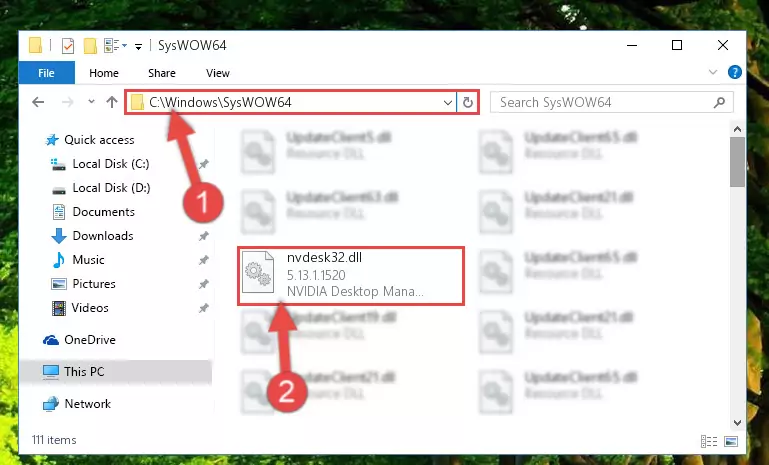Open Documents in navigation pane
The image size is (769, 465).
click(103, 212)
